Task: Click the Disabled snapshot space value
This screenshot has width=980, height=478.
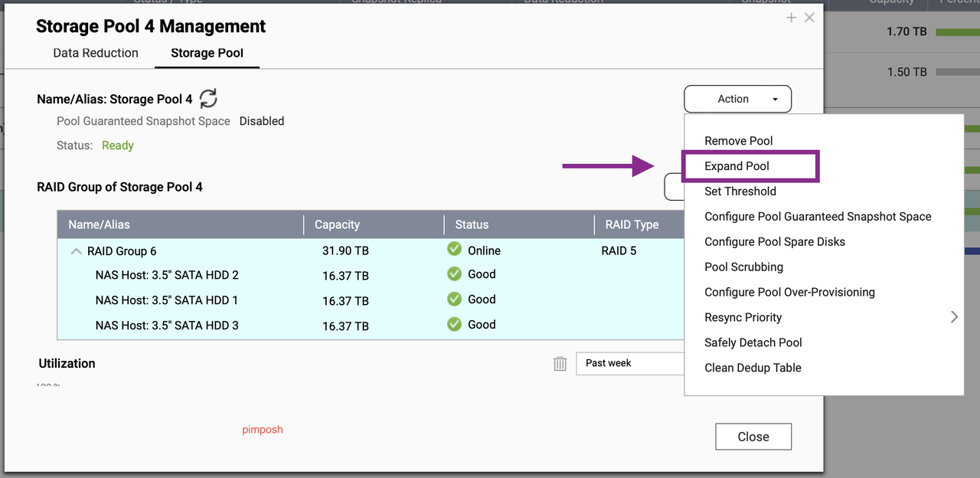Action: (x=262, y=121)
